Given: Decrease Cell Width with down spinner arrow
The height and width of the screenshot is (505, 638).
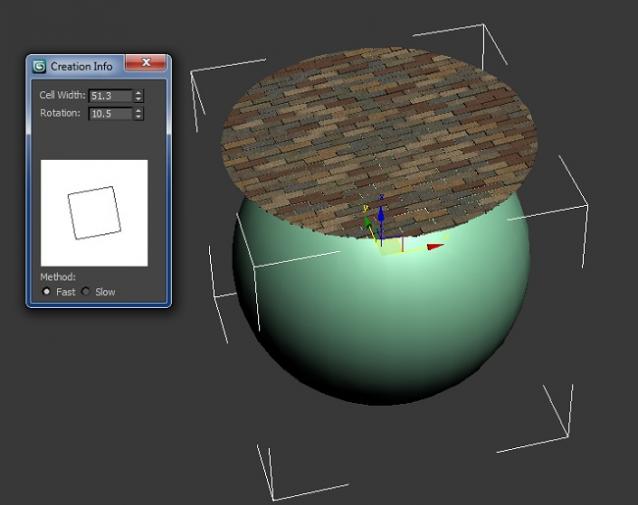Looking at the screenshot, I should (x=138, y=99).
